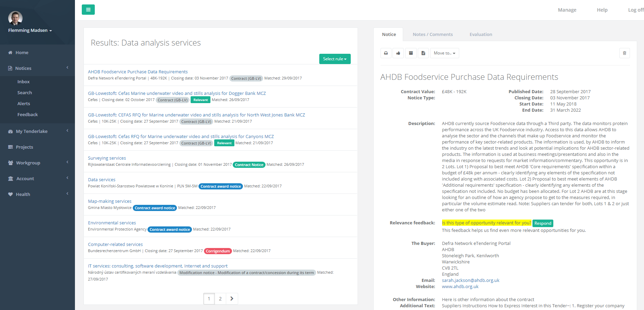Go to results page 2
This screenshot has height=310, width=644.
click(220, 299)
